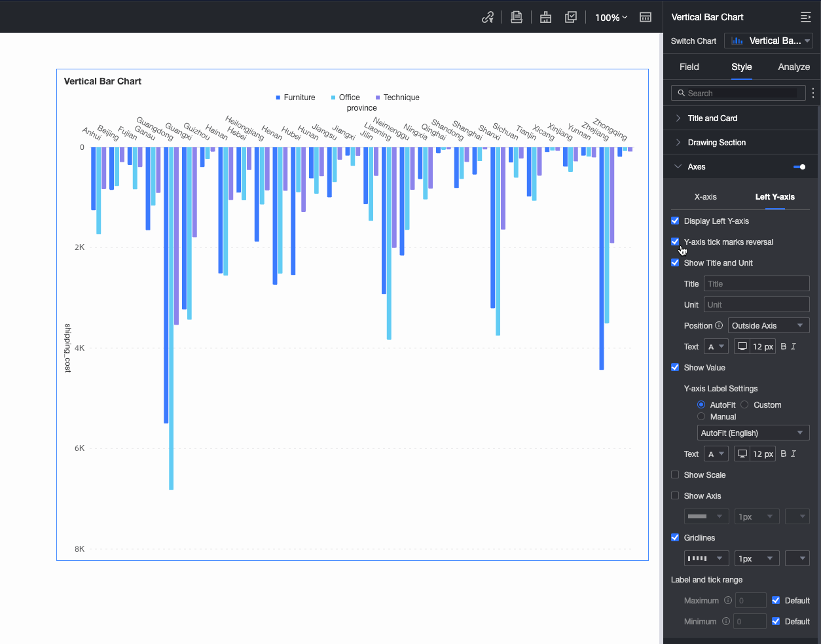Turn off the Axes toggle switch
The width and height of the screenshot is (821, 644).
[x=799, y=167]
